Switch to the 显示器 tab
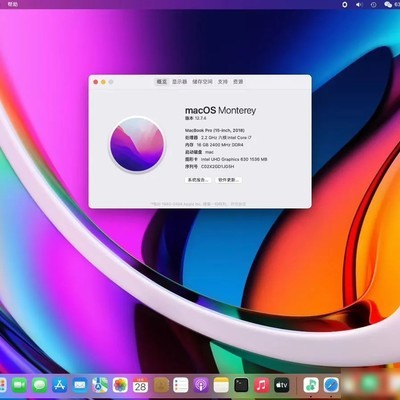400x400 pixels. click(180, 82)
